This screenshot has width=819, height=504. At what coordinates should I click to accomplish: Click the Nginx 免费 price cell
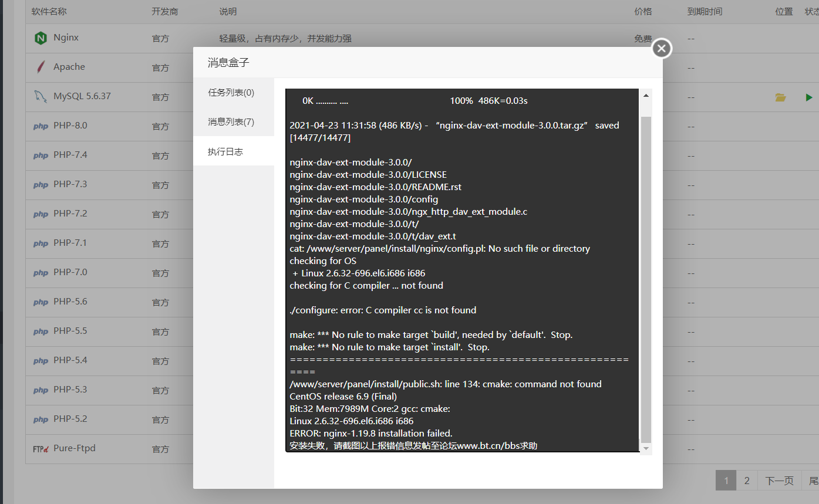[x=643, y=39]
